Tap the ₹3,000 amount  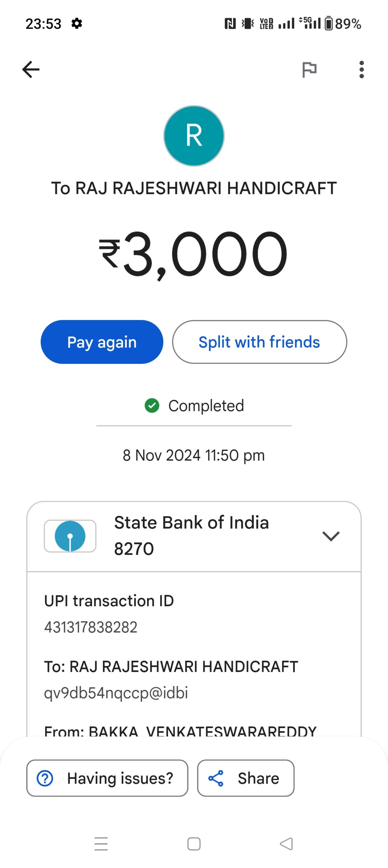194,254
